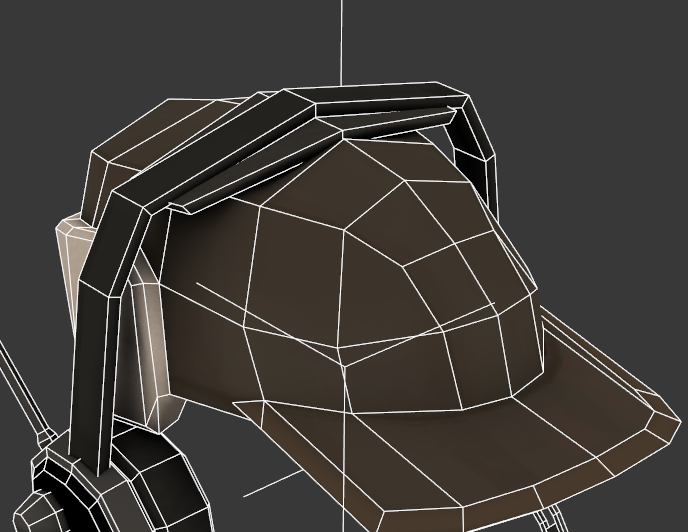688x532 pixels.
Task: Select the thin antenna rod beside ear cup
Action: click(25, 391)
